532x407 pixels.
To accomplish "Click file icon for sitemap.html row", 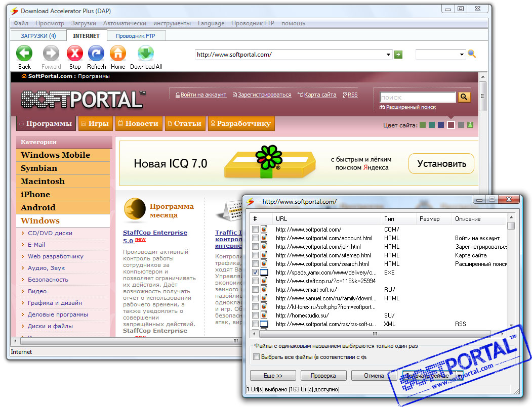I will tap(264, 255).
